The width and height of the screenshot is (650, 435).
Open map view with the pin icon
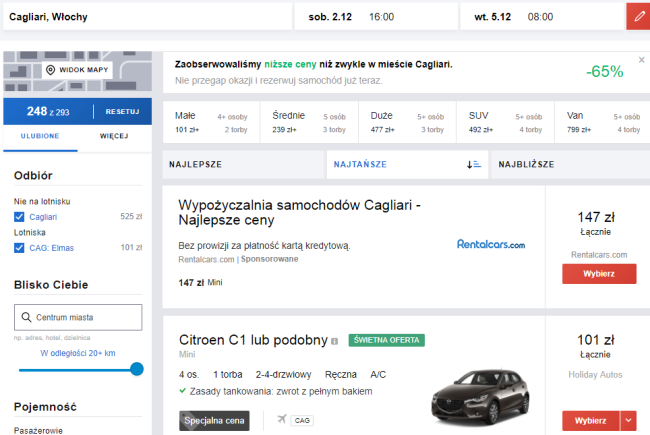pyautogui.click(x=77, y=70)
